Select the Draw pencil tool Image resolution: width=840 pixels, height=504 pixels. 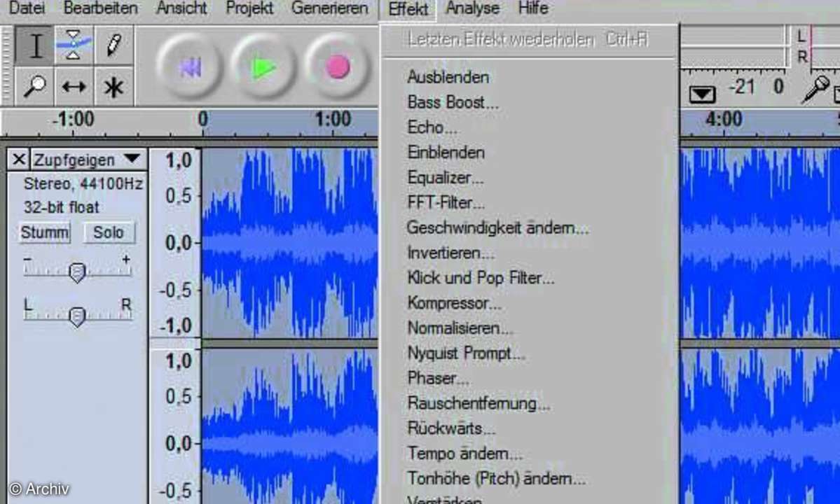click(x=113, y=45)
